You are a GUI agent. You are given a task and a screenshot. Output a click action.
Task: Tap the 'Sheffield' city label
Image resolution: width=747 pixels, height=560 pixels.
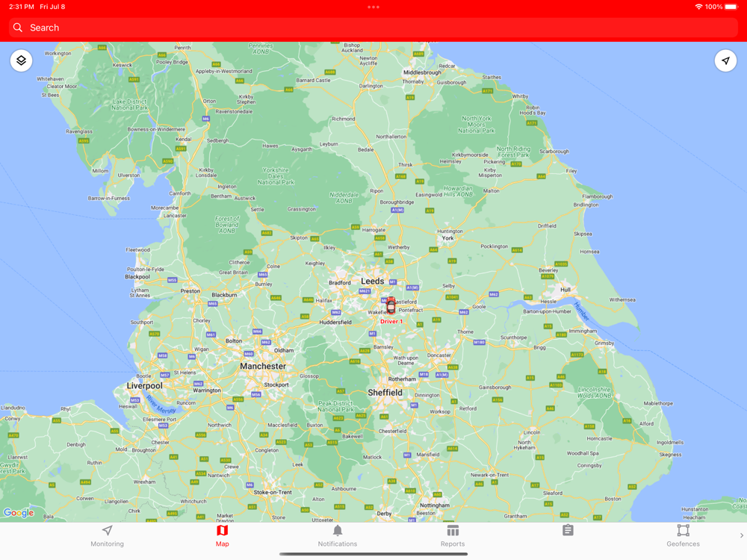385,393
